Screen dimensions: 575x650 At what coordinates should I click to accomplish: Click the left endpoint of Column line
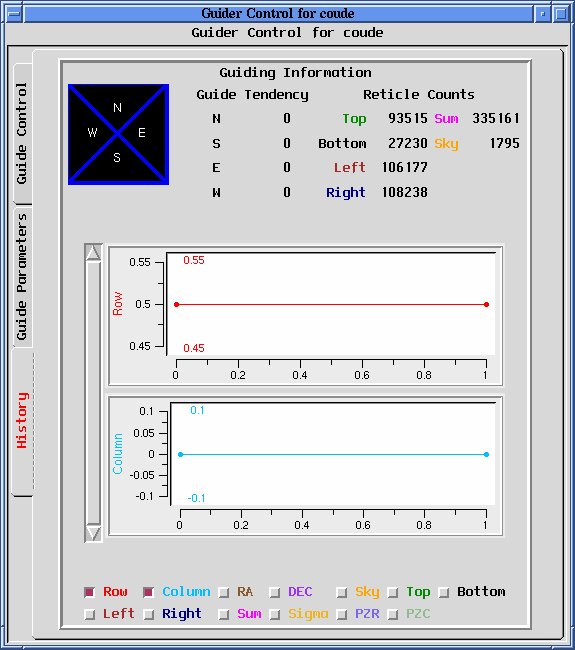(x=180, y=454)
